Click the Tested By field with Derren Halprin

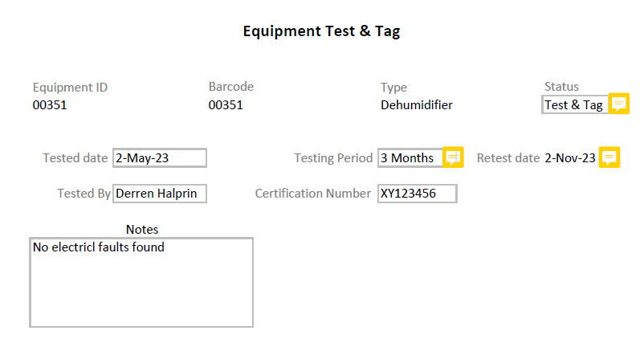[x=160, y=194]
